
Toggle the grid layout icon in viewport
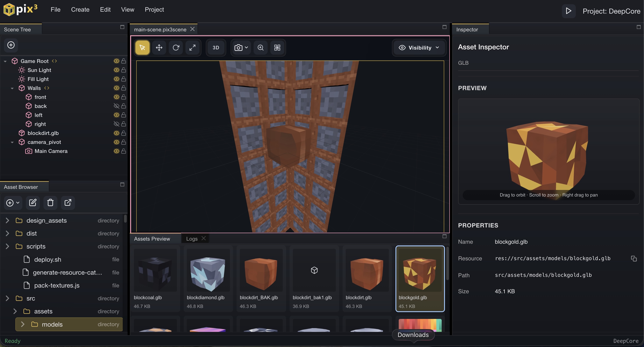point(277,48)
